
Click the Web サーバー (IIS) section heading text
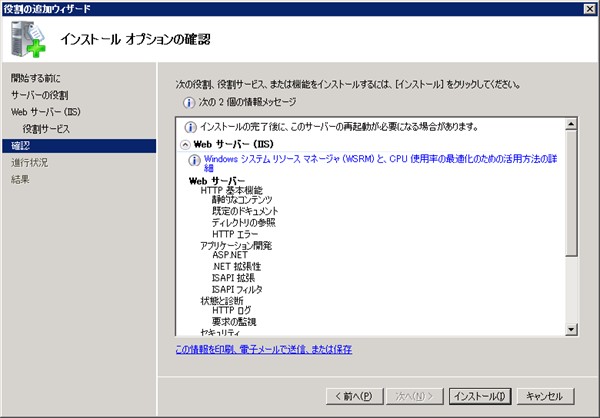(234, 144)
